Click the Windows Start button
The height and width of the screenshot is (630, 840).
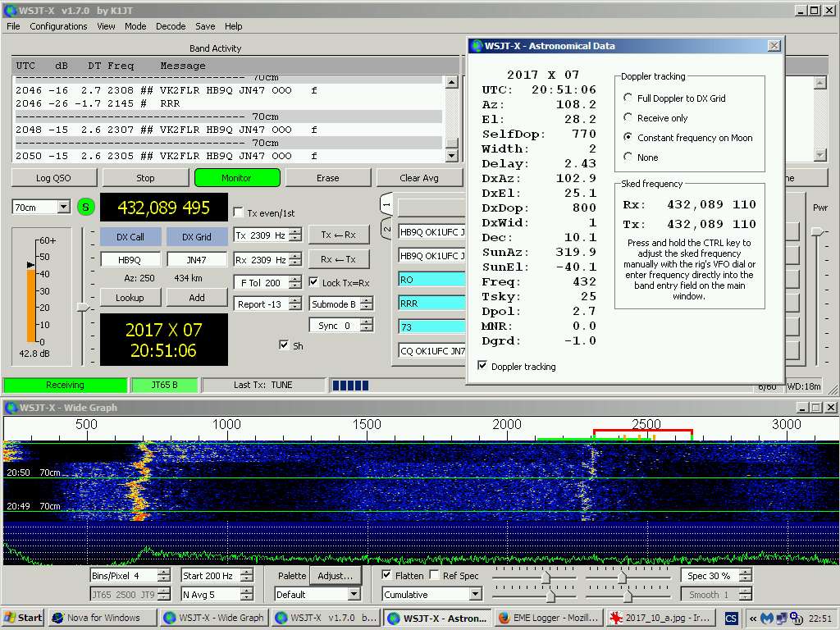(23, 618)
